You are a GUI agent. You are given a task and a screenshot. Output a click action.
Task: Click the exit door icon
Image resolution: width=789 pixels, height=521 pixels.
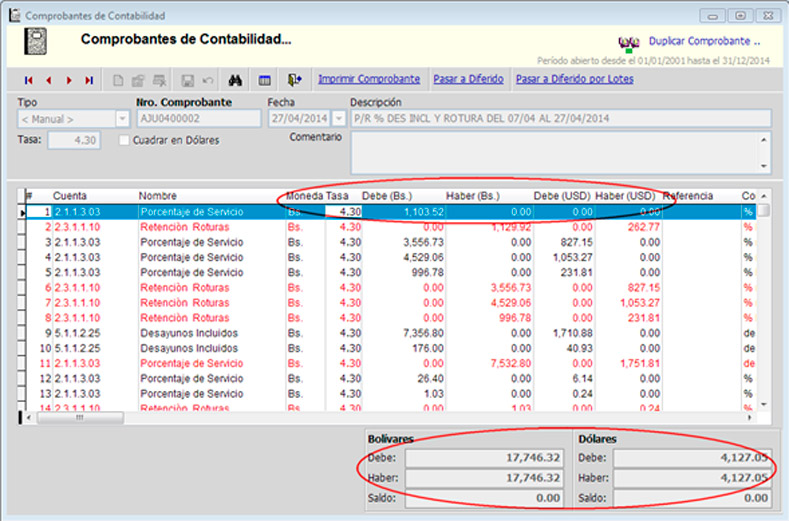pos(294,80)
